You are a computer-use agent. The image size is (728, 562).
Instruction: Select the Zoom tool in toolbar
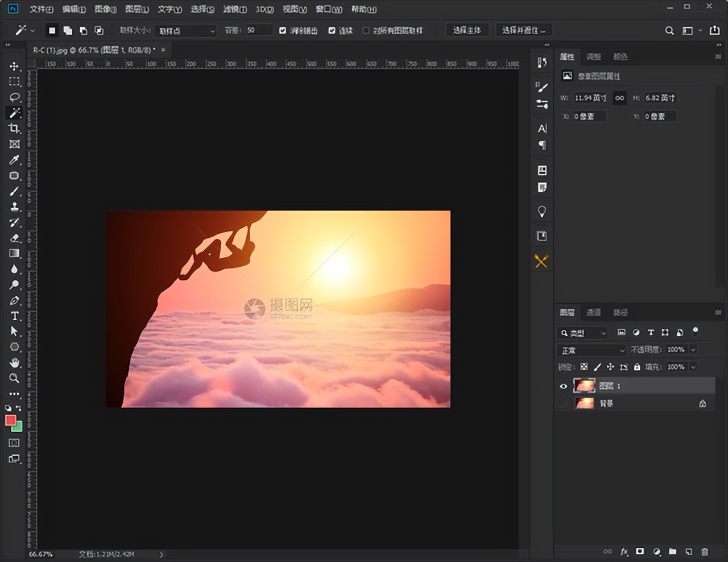[14, 378]
